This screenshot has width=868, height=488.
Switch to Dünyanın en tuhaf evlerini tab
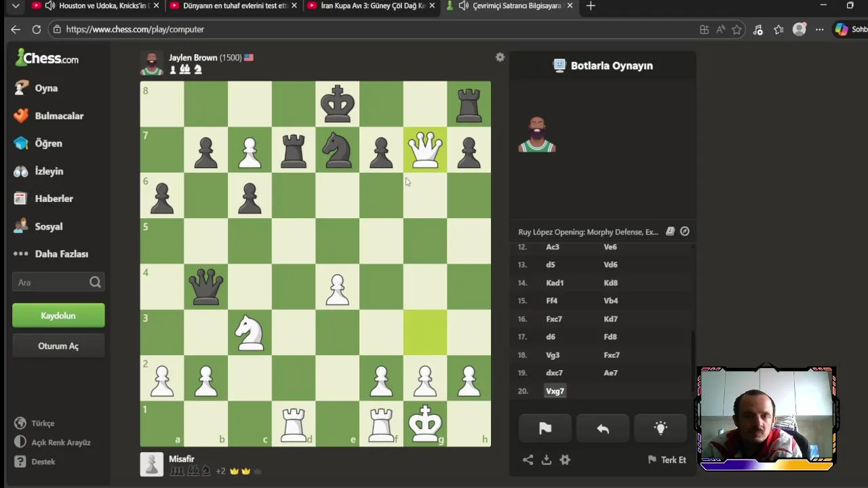point(235,6)
